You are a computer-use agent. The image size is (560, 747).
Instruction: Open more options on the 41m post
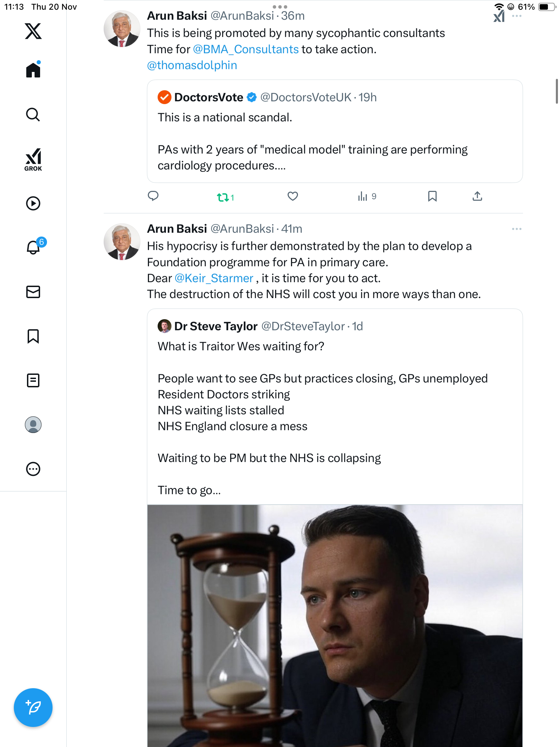(516, 229)
